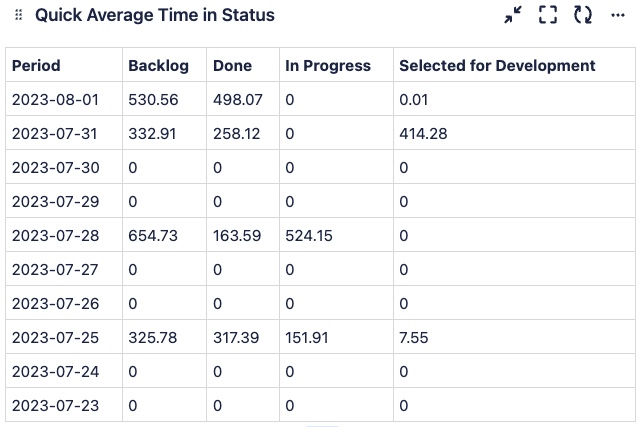Click the Backlog column header
The image size is (640, 427).
tap(158, 66)
